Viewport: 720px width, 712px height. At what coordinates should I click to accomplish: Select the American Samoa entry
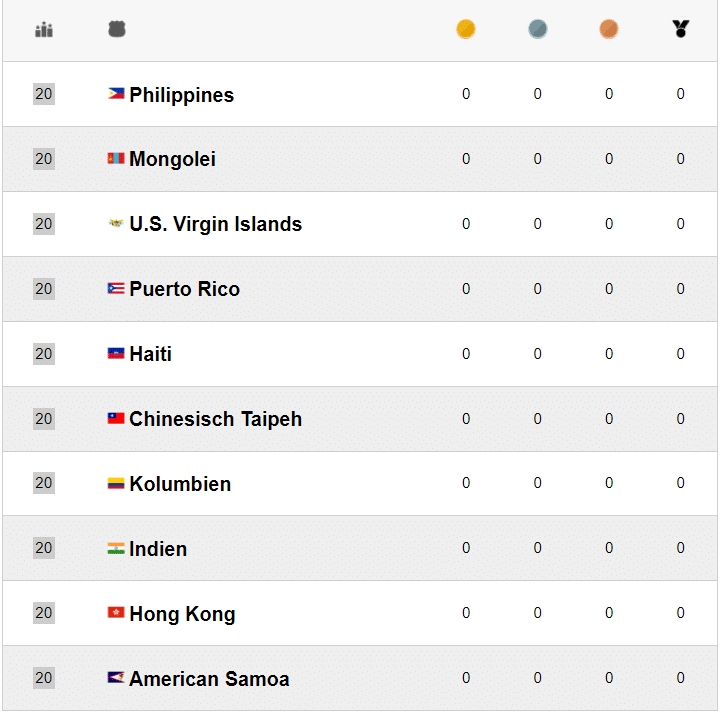(209, 679)
